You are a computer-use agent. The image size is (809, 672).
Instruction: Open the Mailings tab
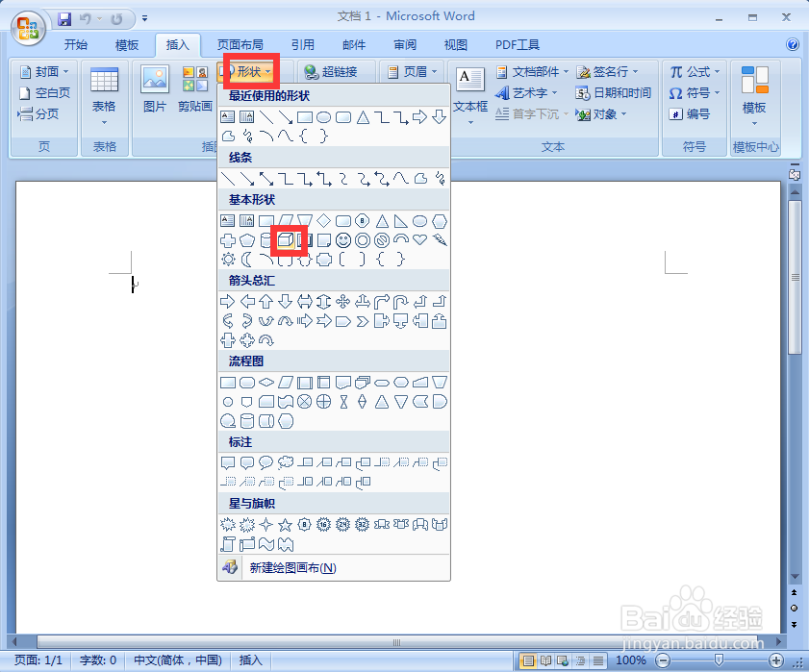click(x=354, y=45)
